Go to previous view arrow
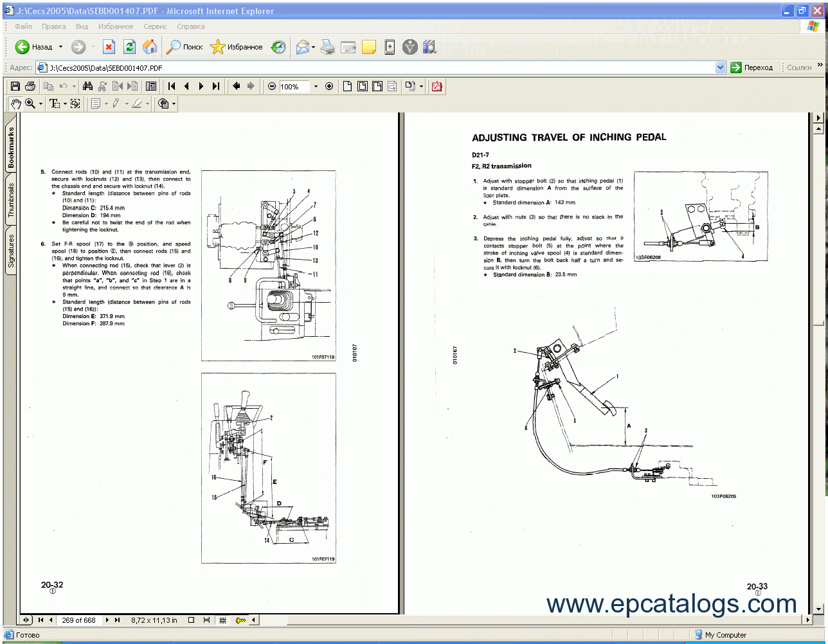 click(236, 86)
